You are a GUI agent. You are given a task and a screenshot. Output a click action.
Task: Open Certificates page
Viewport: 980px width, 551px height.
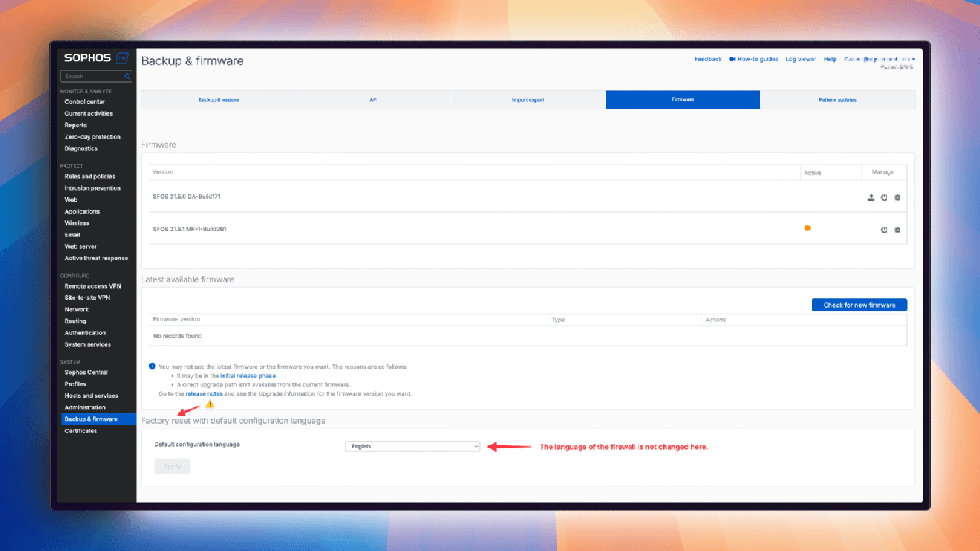80,431
